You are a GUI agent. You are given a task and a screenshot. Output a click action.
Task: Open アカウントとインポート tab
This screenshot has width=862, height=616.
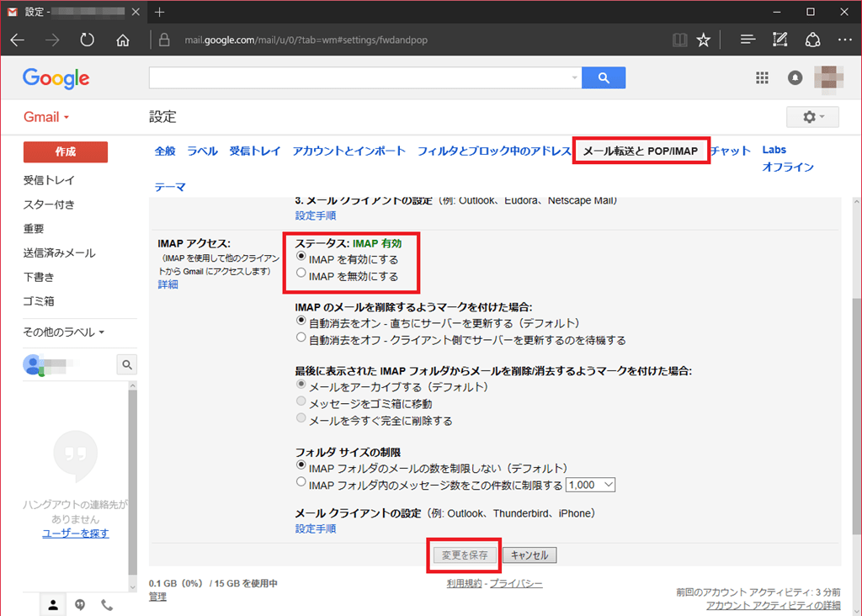pyautogui.click(x=349, y=151)
